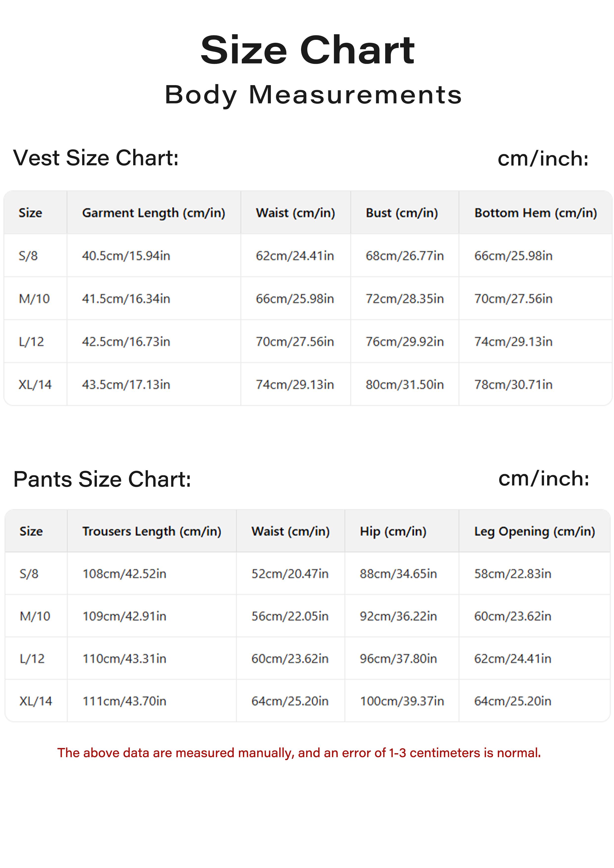The image size is (614, 868).
Task: Click the 42.5cm/16.73in garment length cell
Action: [x=126, y=342]
